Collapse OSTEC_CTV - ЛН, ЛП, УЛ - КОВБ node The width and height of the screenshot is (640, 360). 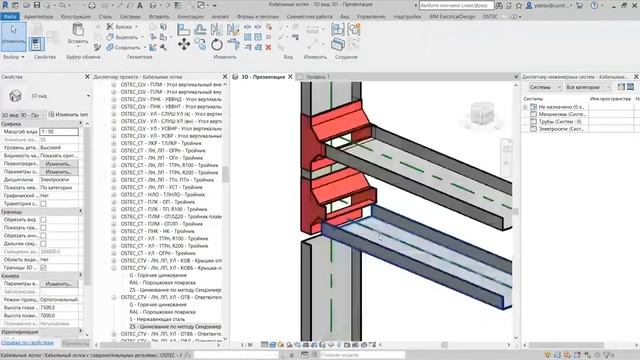(114, 268)
